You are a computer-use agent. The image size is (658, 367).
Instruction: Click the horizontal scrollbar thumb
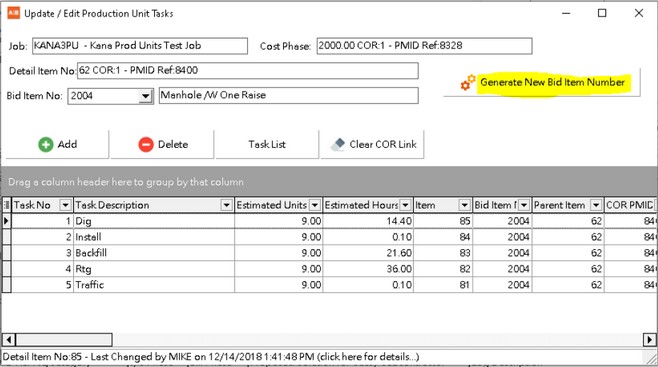64,339
